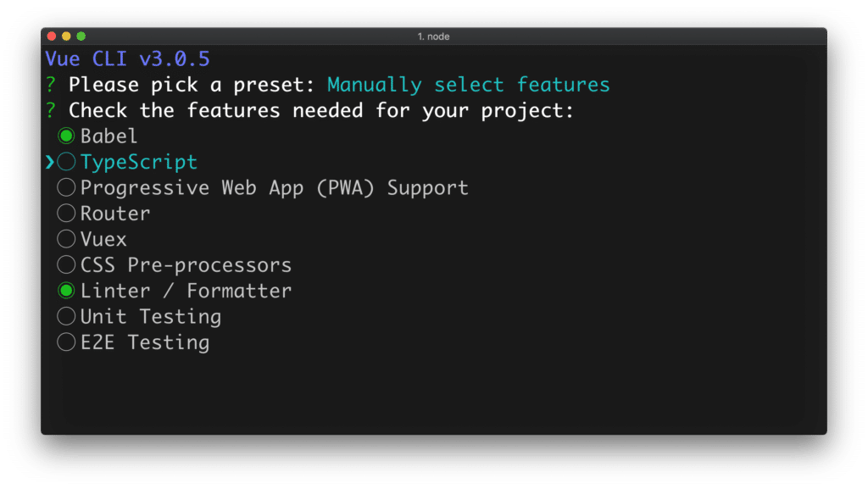The height and width of the screenshot is (489, 868).
Task: Click the question mark before features prompt
Action: pyautogui.click(x=50, y=110)
